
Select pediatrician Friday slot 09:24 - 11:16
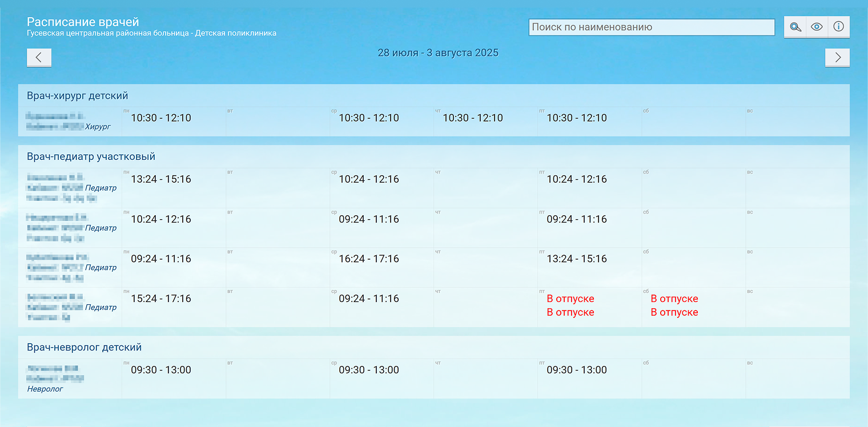click(x=577, y=219)
